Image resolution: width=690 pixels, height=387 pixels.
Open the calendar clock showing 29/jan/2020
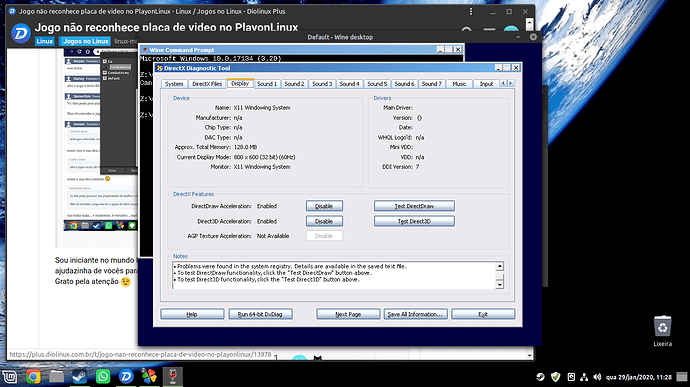pyautogui.click(x=639, y=377)
